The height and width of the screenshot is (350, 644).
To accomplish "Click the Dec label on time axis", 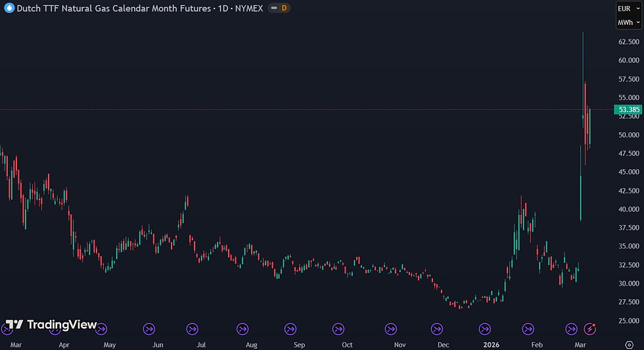I will click(x=443, y=345).
